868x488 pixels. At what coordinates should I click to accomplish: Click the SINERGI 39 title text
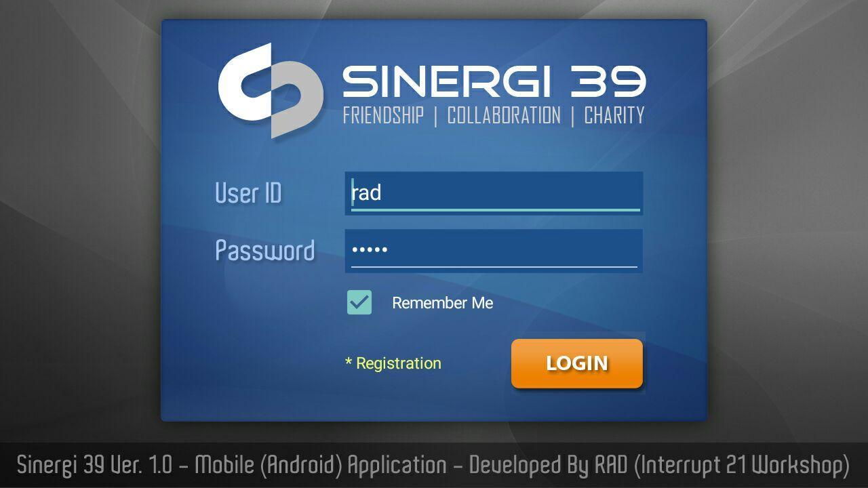494,81
